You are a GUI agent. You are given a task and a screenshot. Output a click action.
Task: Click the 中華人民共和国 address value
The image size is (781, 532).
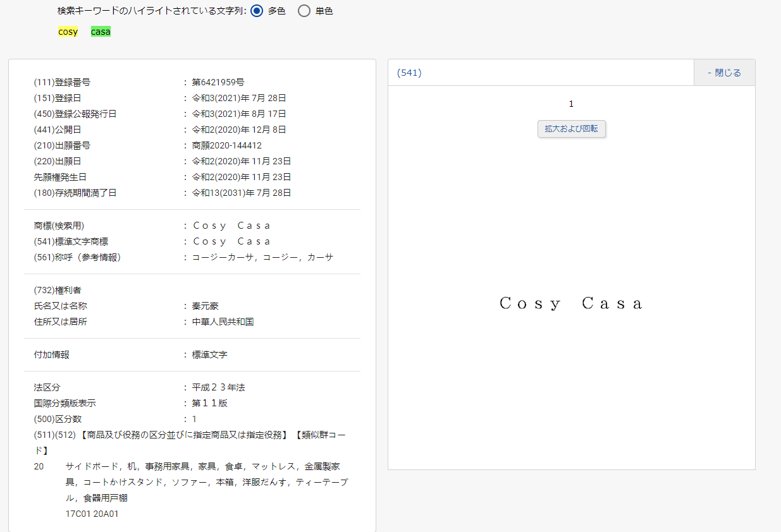223,322
